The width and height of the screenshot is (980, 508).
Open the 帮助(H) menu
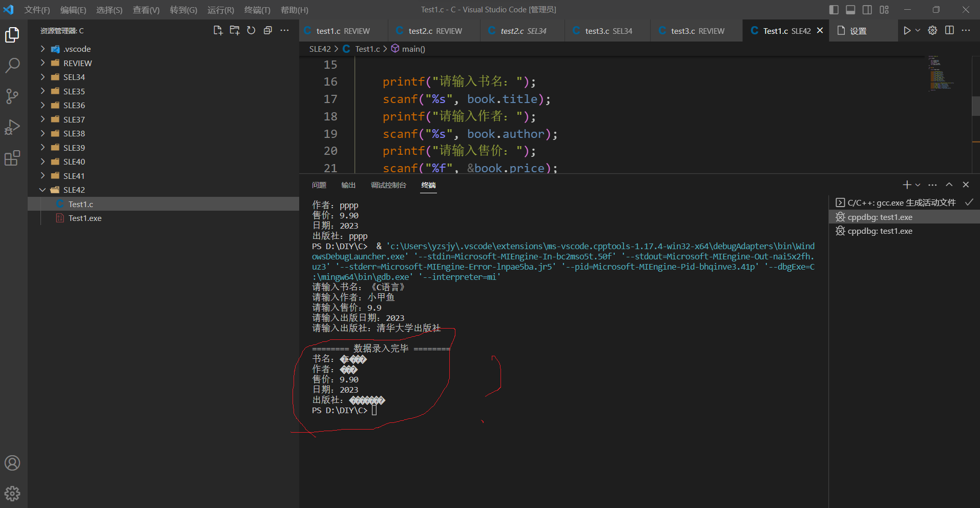click(295, 10)
